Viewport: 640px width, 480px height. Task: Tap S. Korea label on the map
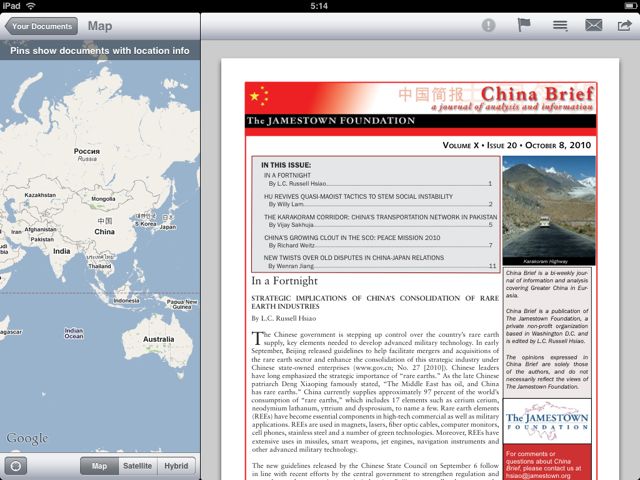point(146,224)
